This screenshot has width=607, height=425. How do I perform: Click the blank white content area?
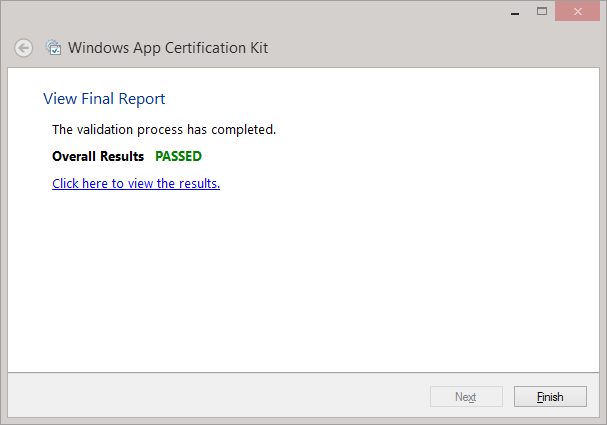click(300, 280)
